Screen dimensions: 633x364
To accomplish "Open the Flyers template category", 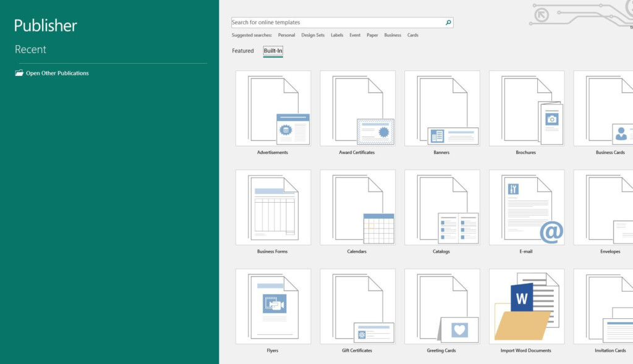I will 273,307.
